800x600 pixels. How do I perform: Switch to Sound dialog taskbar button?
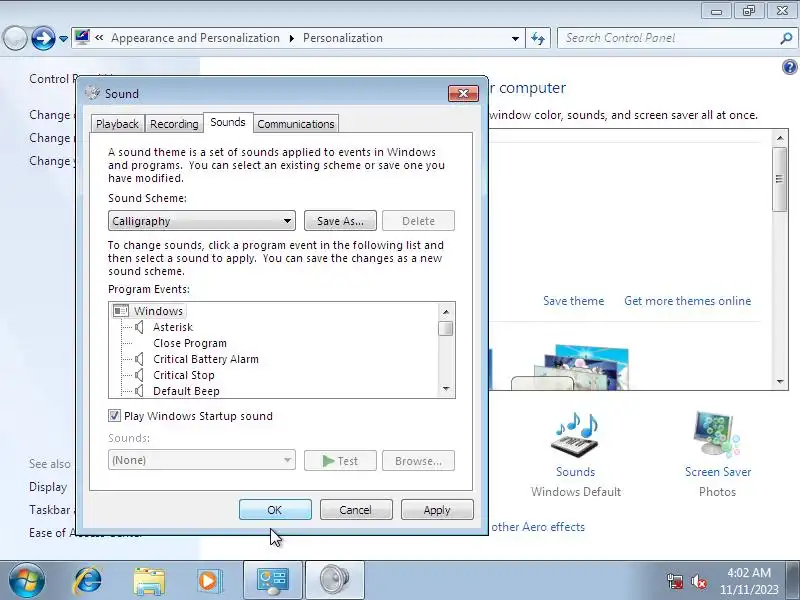[x=335, y=581]
